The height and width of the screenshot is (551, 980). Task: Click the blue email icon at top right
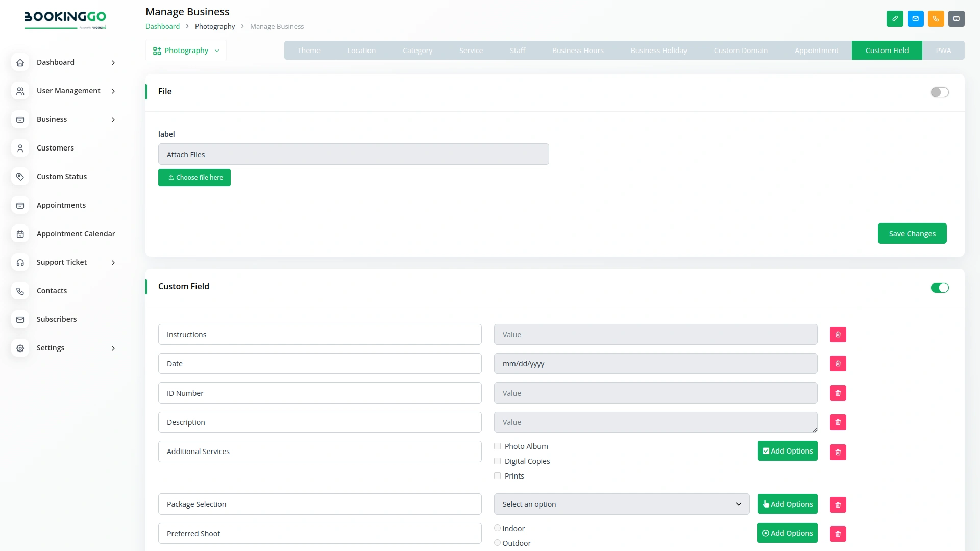pos(916,18)
